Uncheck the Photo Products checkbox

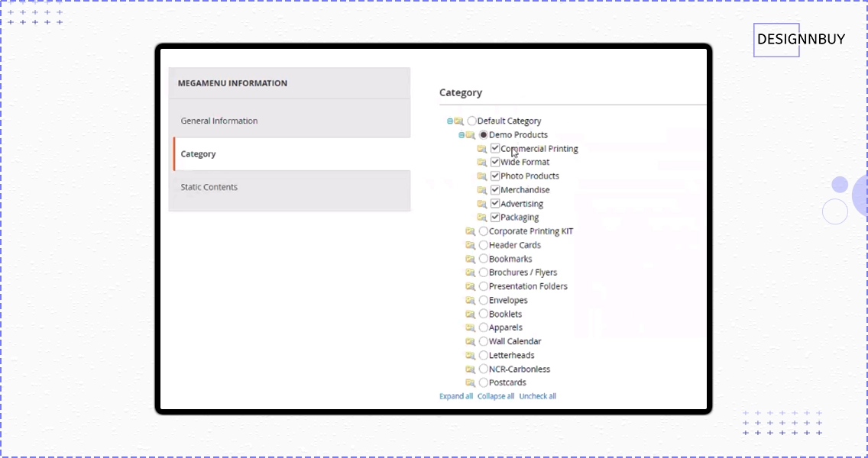495,176
